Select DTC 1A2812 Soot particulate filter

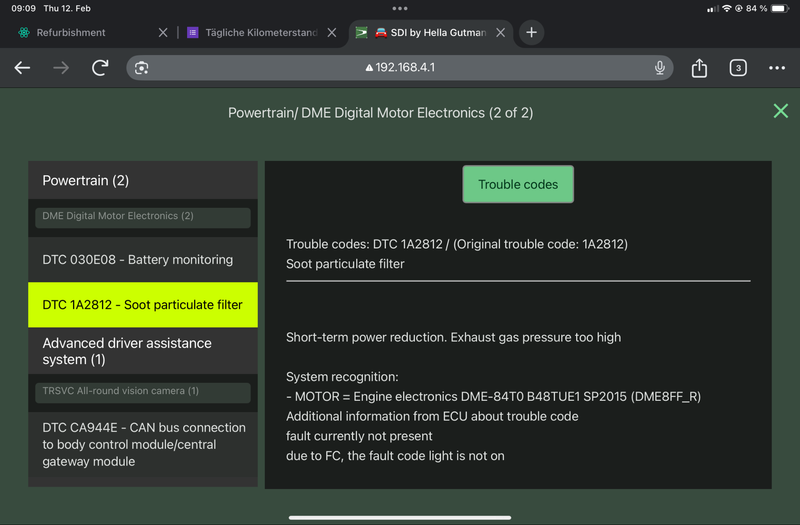click(x=142, y=305)
